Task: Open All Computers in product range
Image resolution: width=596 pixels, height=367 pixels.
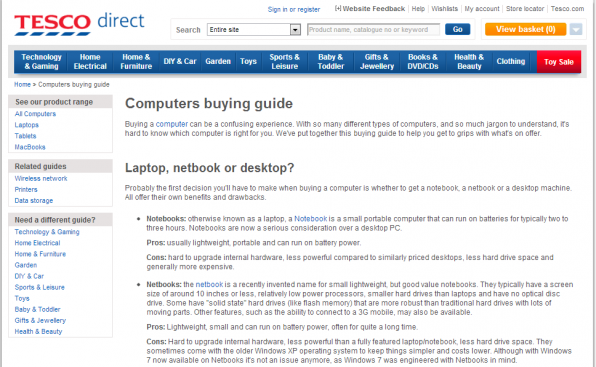Action: [x=35, y=114]
